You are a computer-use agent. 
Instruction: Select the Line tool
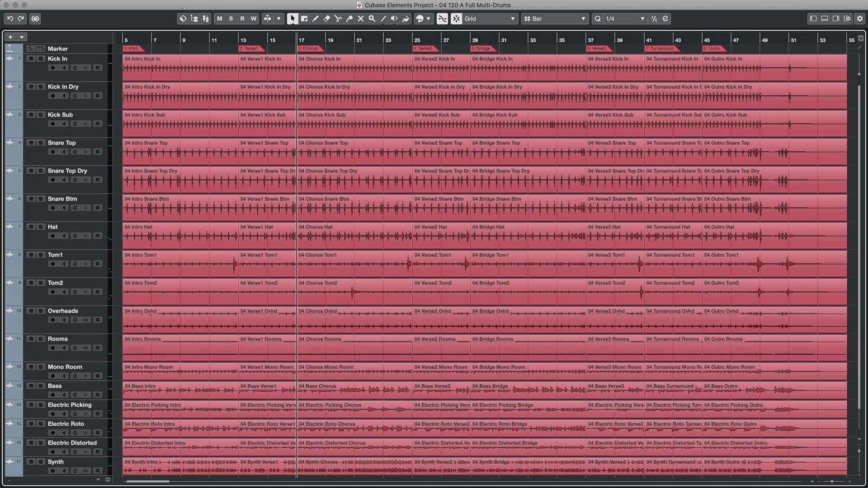[x=383, y=19]
